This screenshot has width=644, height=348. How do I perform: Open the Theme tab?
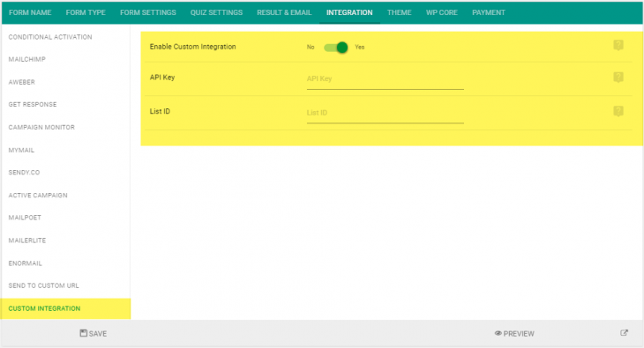(400, 12)
